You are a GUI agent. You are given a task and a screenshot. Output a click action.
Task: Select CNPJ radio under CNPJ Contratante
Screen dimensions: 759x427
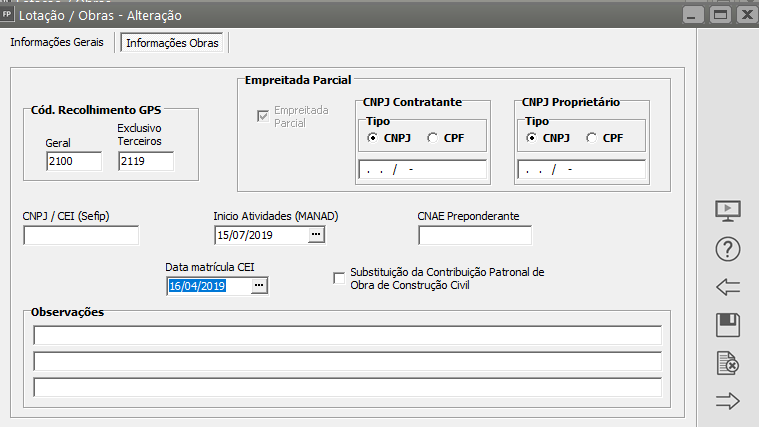(x=373, y=138)
